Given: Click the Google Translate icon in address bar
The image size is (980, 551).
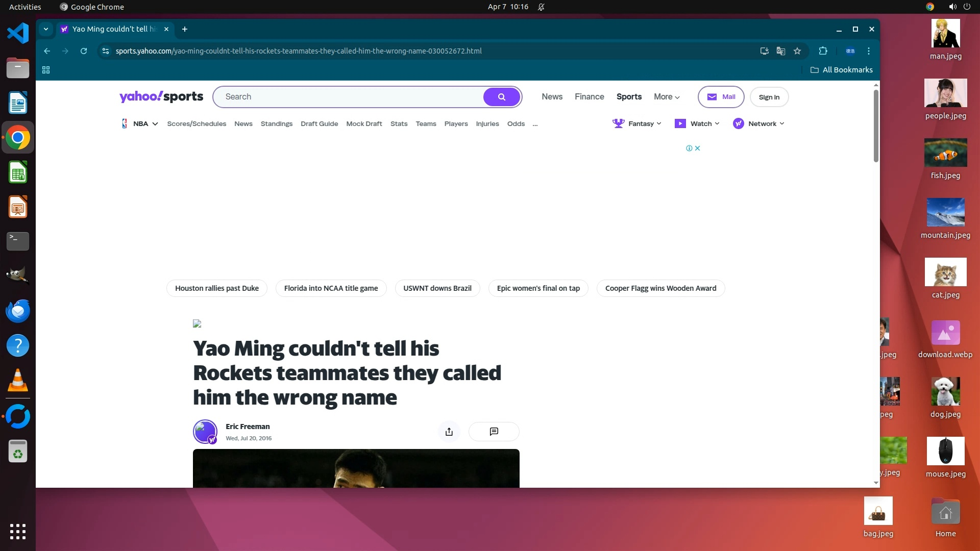Looking at the screenshot, I should 780,51.
